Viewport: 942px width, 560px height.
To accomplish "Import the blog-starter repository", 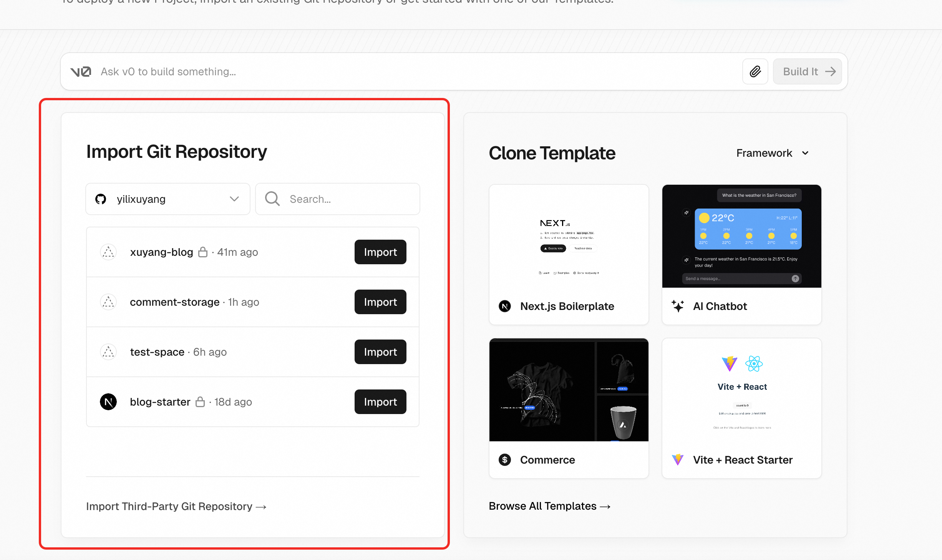I will pyautogui.click(x=380, y=402).
